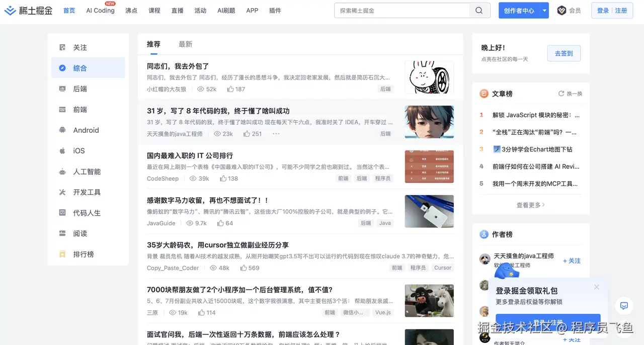Like the 同志们，我去外包了 article
The image size is (644, 345).
click(236, 89)
